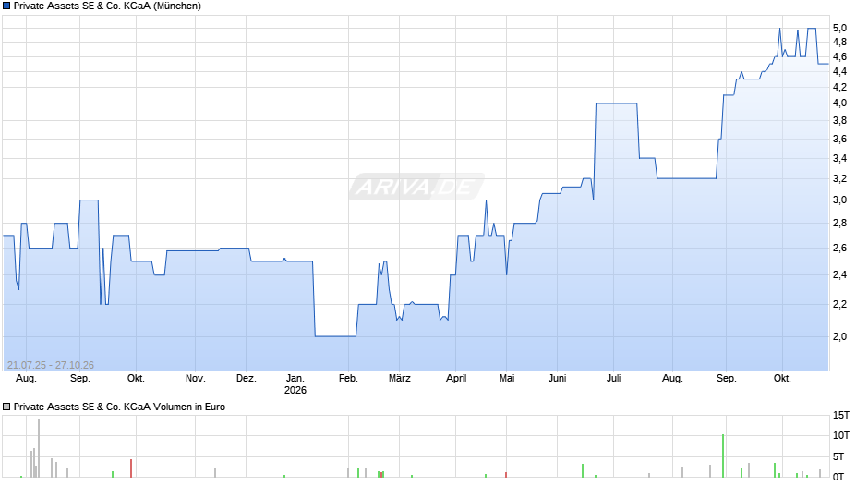Click the tallest gray volume bar in August 2025
The image size is (868, 486).
[39, 449]
